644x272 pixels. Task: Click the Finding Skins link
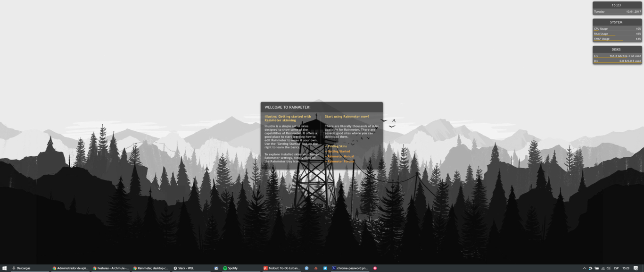[338, 146]
